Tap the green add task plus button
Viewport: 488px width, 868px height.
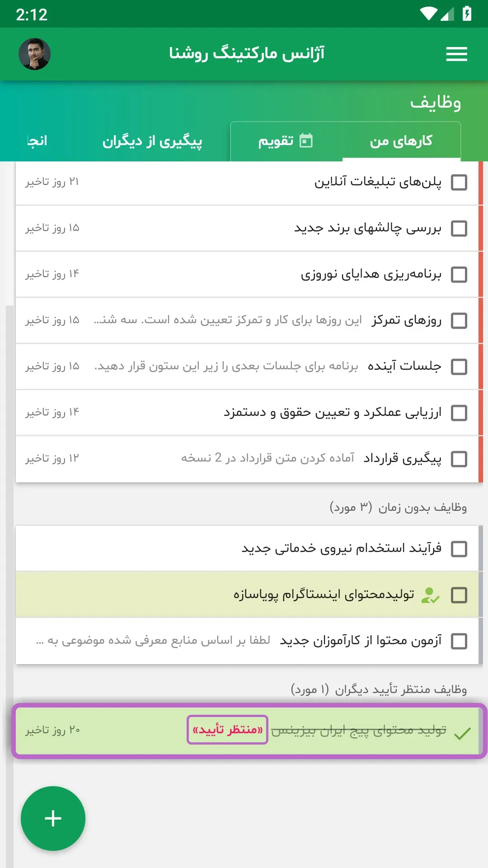pos(53,818)
